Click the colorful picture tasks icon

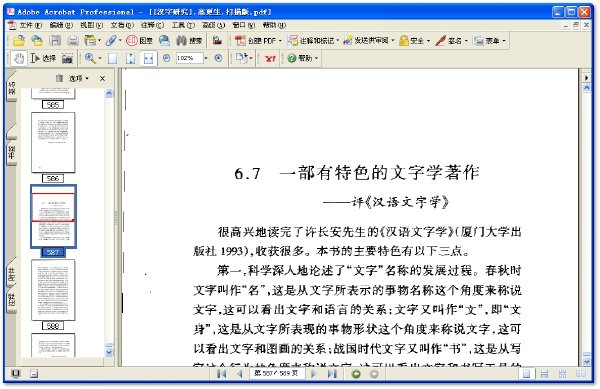(x=217, y=40)
